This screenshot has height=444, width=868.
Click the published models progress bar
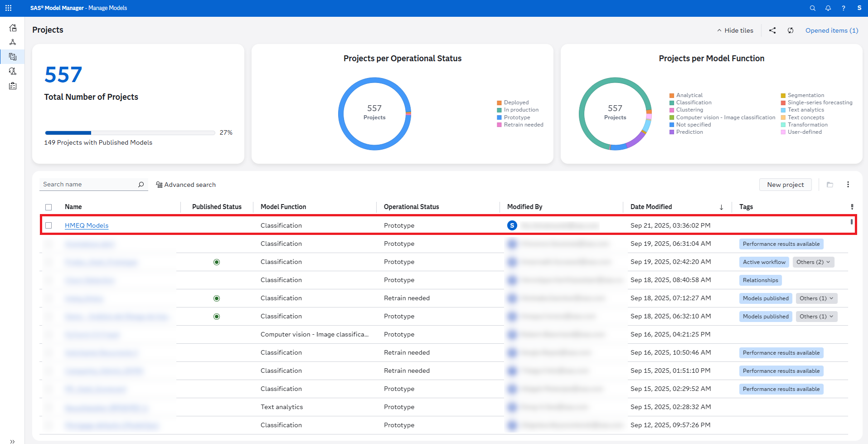click(x=130, y=133)
